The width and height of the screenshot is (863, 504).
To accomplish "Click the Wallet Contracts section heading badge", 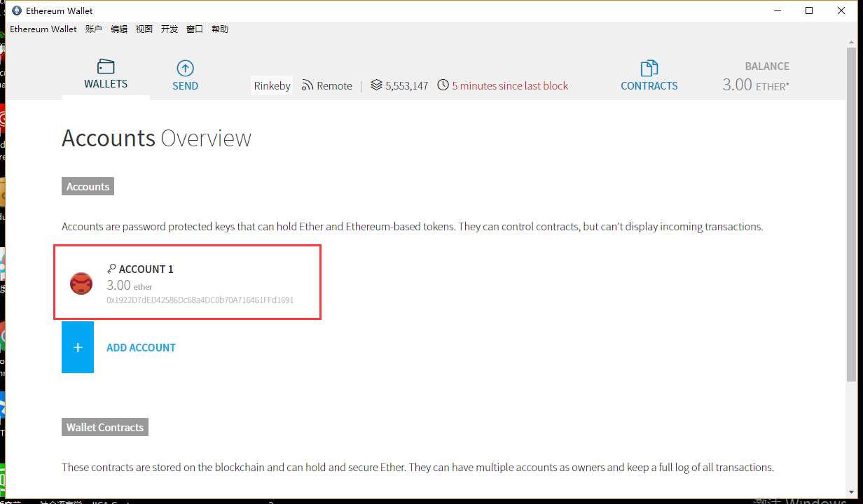I will (105, 427).
